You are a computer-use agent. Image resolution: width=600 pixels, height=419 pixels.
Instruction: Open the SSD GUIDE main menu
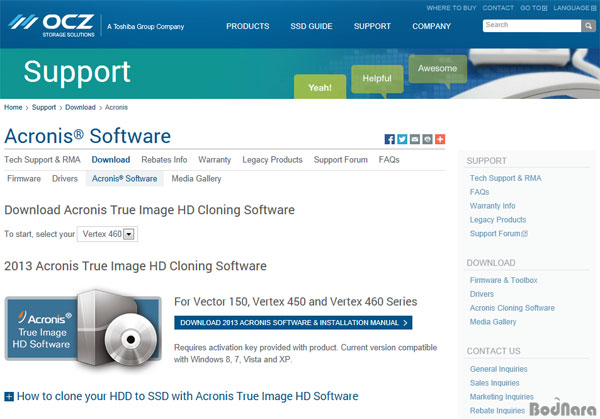311,26
